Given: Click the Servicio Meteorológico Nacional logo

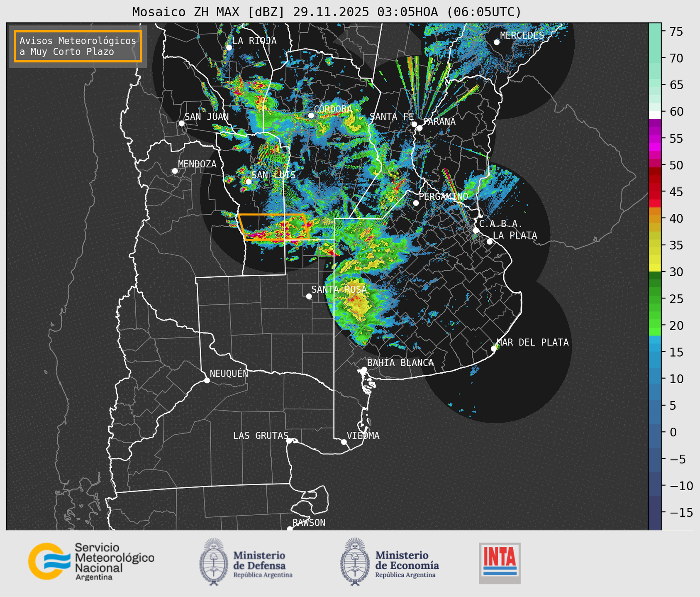Looking at the screenshot, I should pos(91,561).
